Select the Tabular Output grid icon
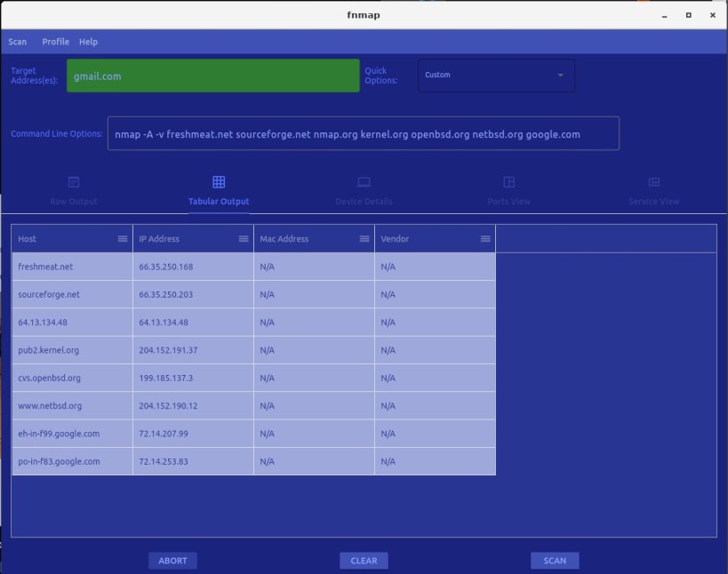 click(219, 182)
